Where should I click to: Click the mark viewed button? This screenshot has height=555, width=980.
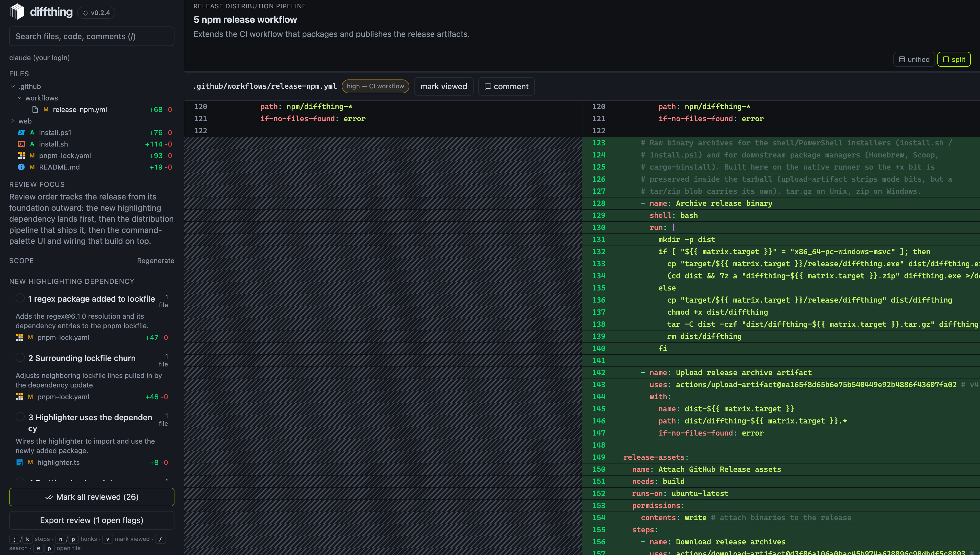pyautogui.click(x=443, y=87)
